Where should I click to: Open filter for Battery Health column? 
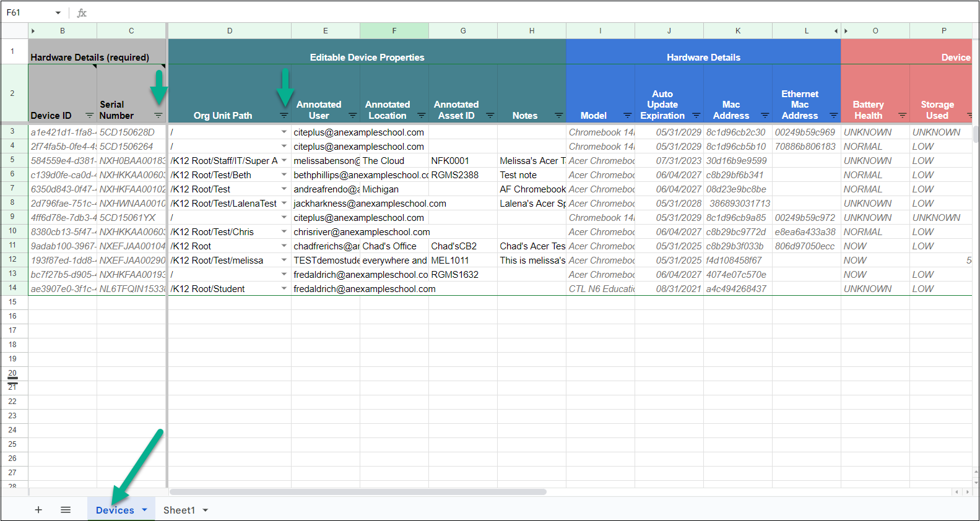pyautogui.click(x=903, y=116)
